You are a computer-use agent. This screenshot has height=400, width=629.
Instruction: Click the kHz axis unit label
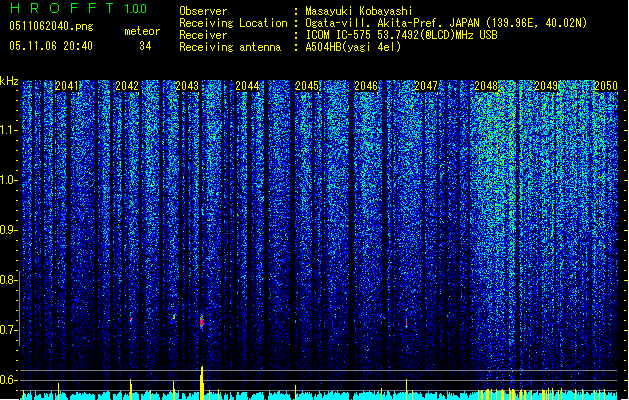pyautogui.click(x=9, y=81)
